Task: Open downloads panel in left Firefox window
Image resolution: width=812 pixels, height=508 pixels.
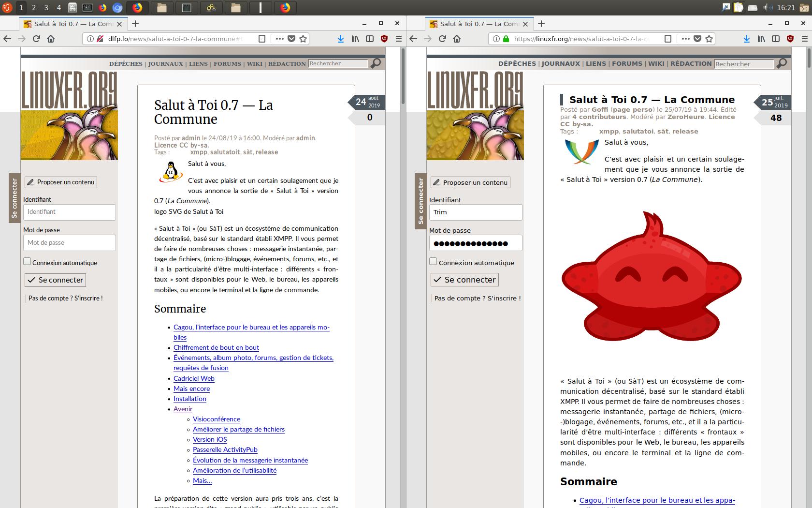Action: click(340, 39)
